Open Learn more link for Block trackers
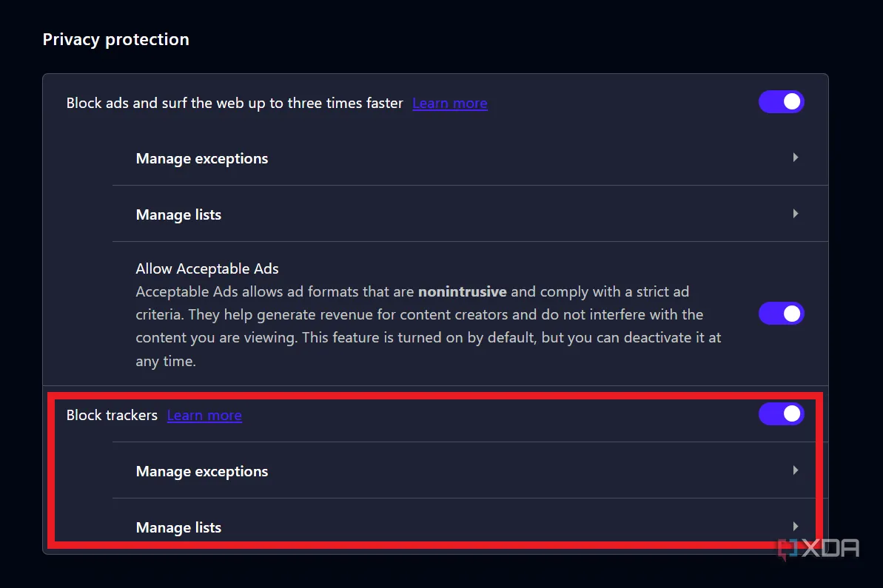This screenshot has height=588, width=883. (204, 416)
